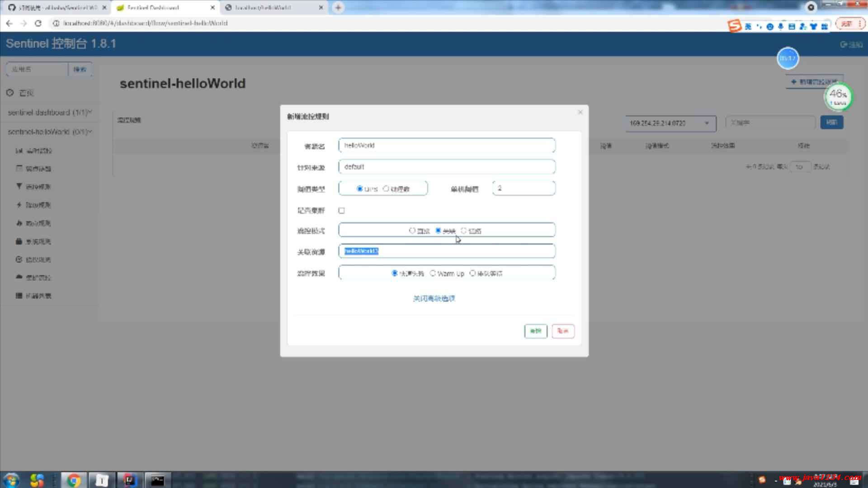Open system rules with lock icon
The image size is (868, 488).
coord(34,241)
